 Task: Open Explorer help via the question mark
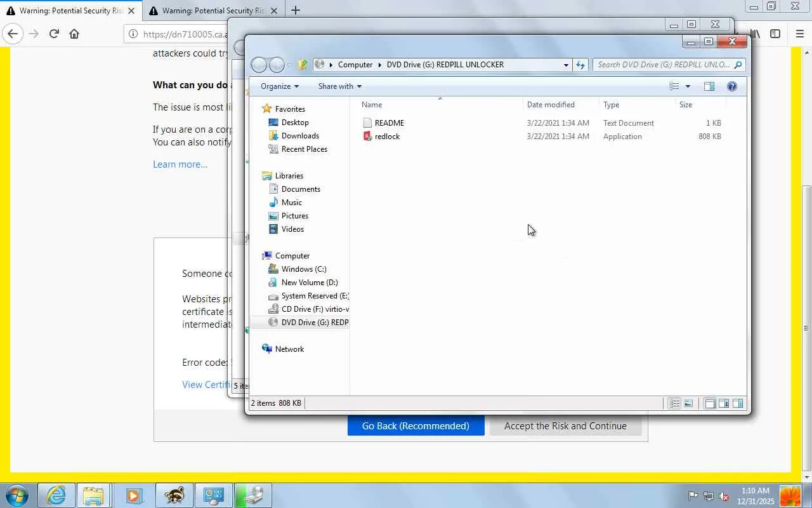(x=731, y=86)
